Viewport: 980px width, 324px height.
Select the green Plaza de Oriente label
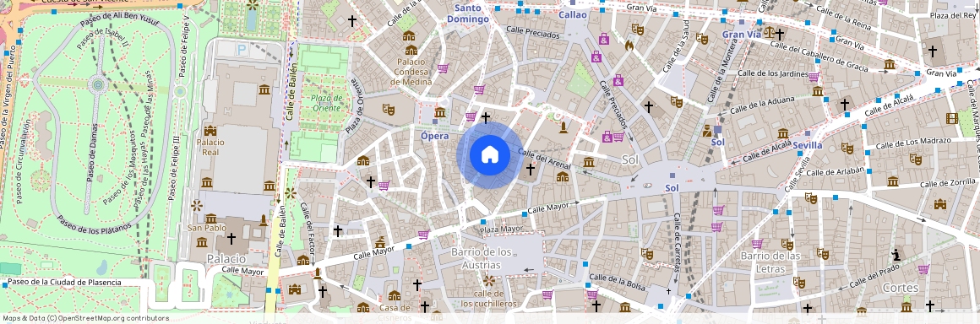pos(326,102)
